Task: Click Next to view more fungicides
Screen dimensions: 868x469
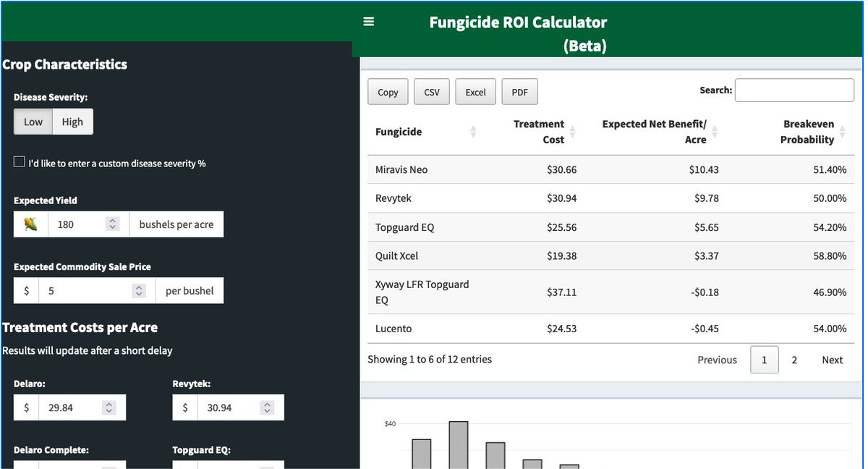Action: click(832, 360)
